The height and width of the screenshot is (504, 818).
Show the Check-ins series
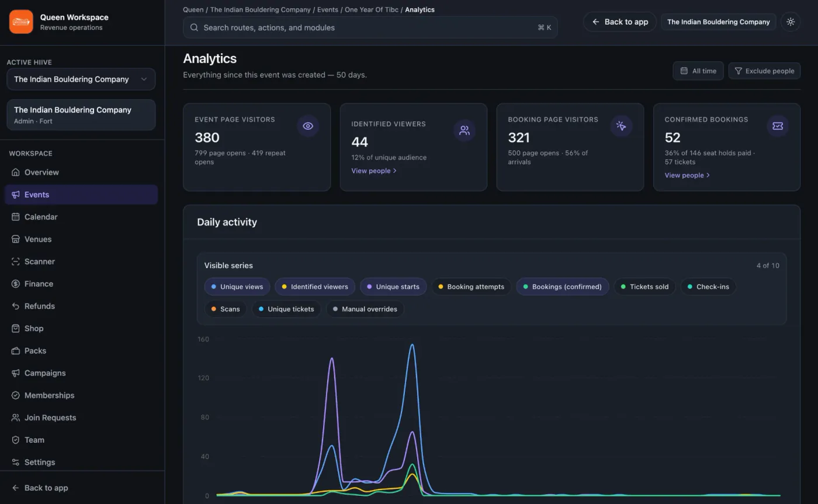708,287
